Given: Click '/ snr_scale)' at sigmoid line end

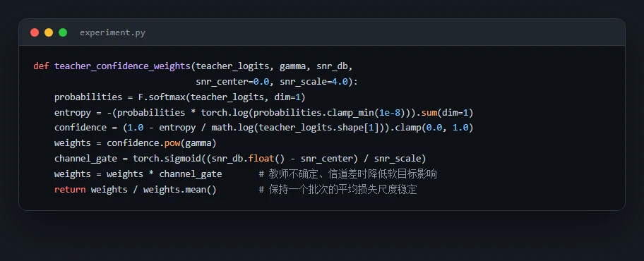Looking at the screenshot, I should pyautogui.click(x=395, y=159).
